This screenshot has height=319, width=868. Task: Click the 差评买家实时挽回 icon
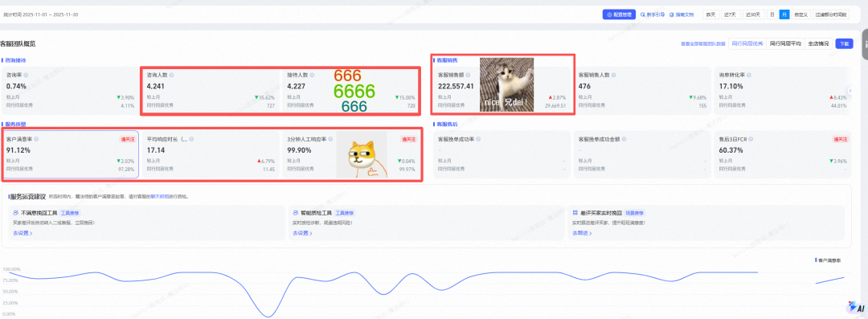[x=575, y=213]
